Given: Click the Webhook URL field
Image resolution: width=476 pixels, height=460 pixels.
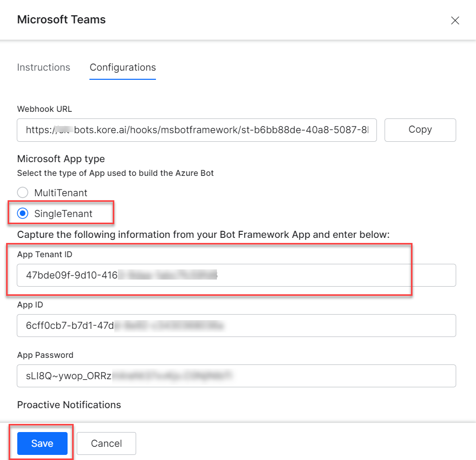Looking at the screenshot, I should pos(197,130).
